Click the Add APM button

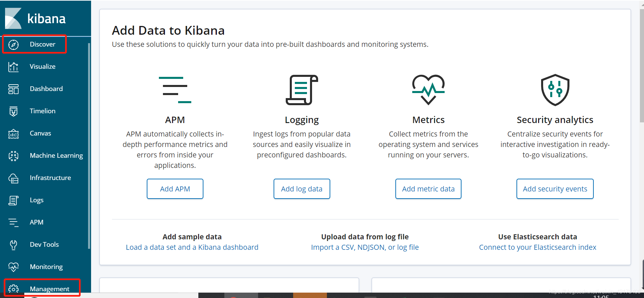[x=175, y=189]
